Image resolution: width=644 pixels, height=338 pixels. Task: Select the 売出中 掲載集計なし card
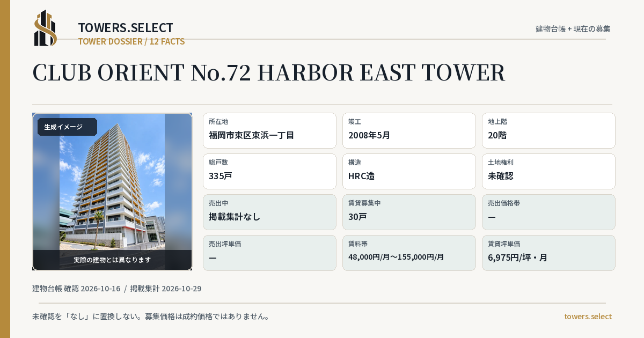[269, 212]
